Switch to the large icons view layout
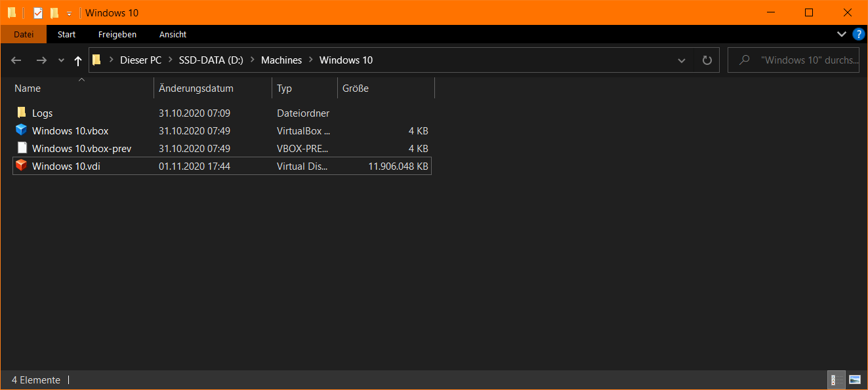Viewport: 868px width, 390px height. pyautogui.click(x=855, y=380)
